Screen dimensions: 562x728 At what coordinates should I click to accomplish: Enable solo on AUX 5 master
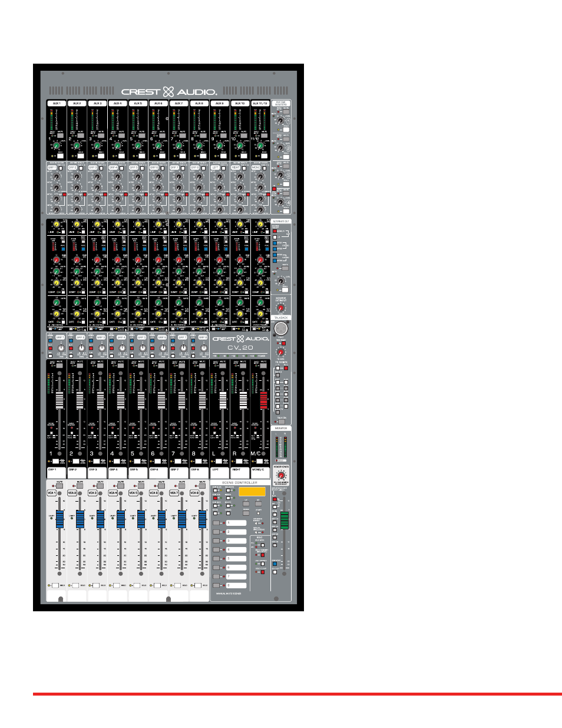tap(141, 156)
